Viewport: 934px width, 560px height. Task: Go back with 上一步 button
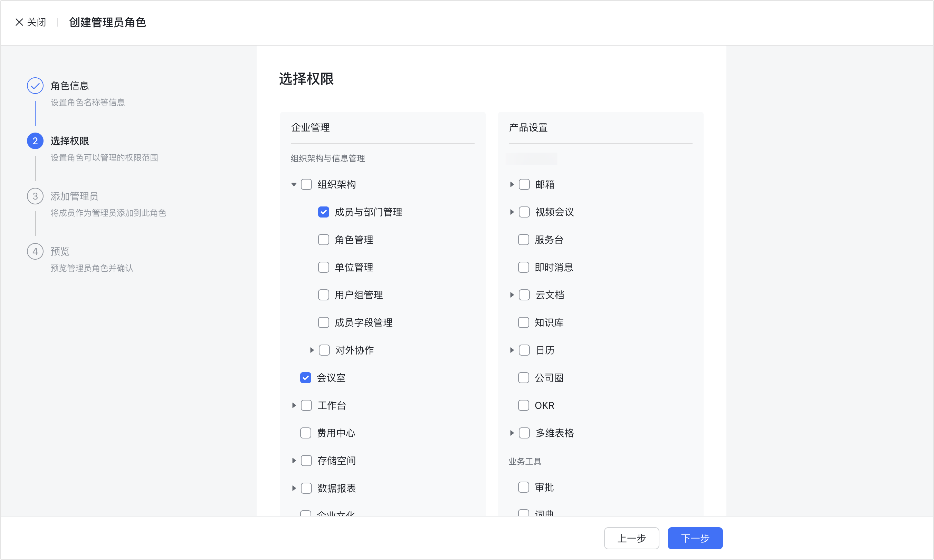(x=632, y=538)
